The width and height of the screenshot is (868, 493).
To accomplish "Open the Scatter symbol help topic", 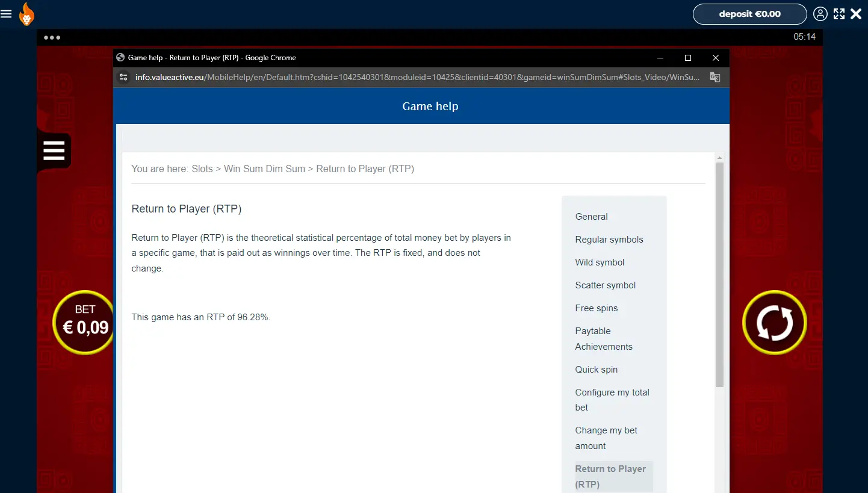I will point(606,285).
